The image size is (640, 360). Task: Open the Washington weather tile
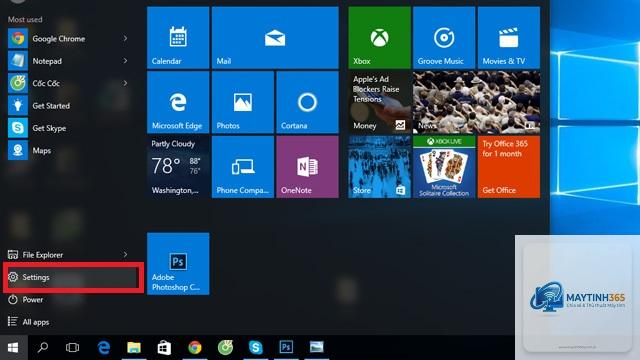(178, 167)
